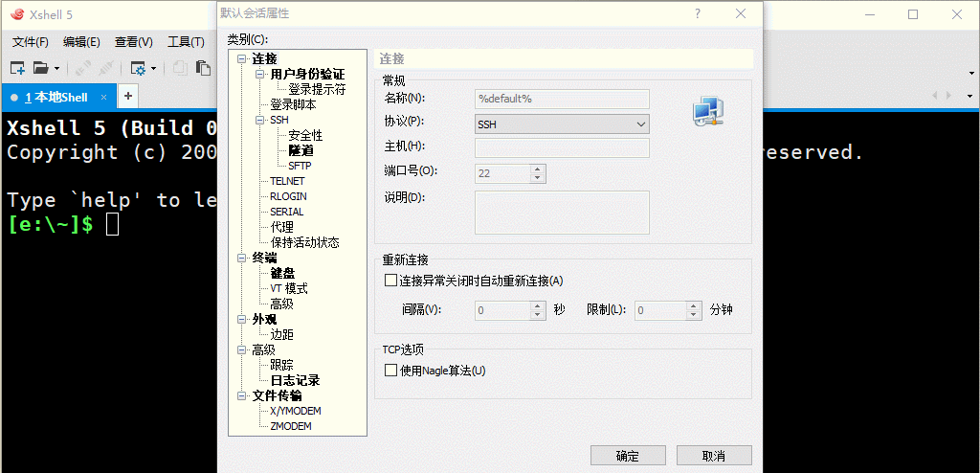Image resolution: width=980 pixels, height=473 pixels.
Task: Select 键盘 under 终端
Action: point(282,273)
